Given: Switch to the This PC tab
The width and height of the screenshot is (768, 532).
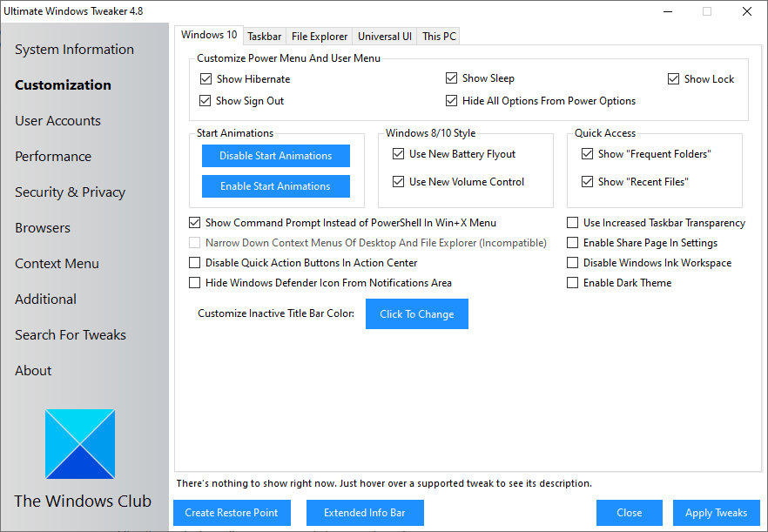Looking at the screenshot, I should pyautogui.click(x=438, y=36).
